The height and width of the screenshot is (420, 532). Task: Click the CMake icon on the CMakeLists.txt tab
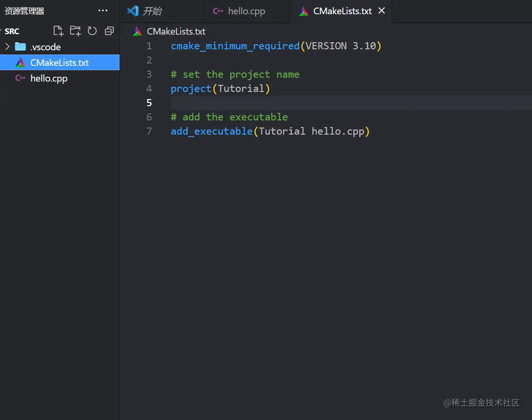(303, 11)
